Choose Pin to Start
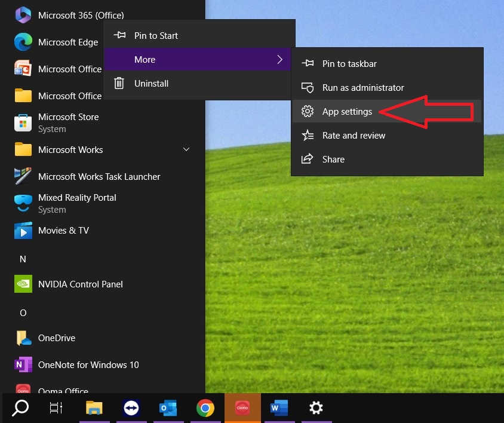Screen dimensions: 504x423 click(x=197, y=35)
